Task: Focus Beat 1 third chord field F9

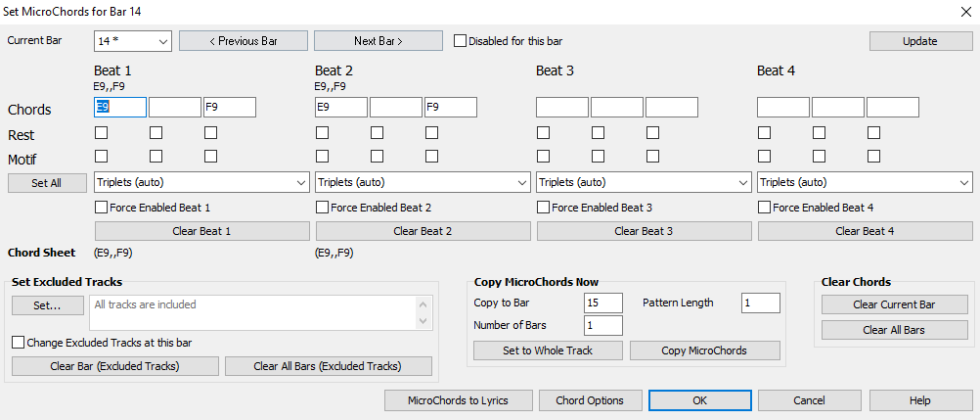Action: point(230,107)
